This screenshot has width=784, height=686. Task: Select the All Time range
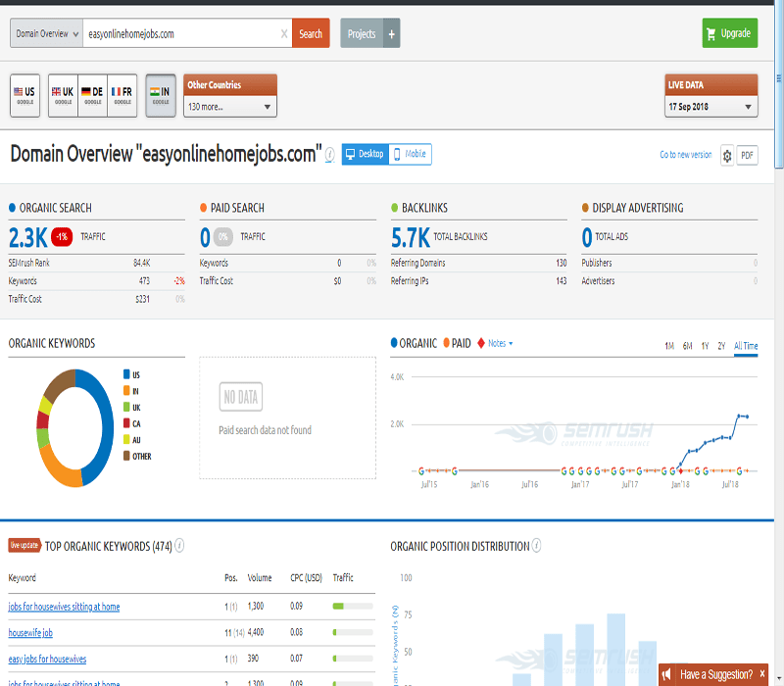tap(746, 346)
